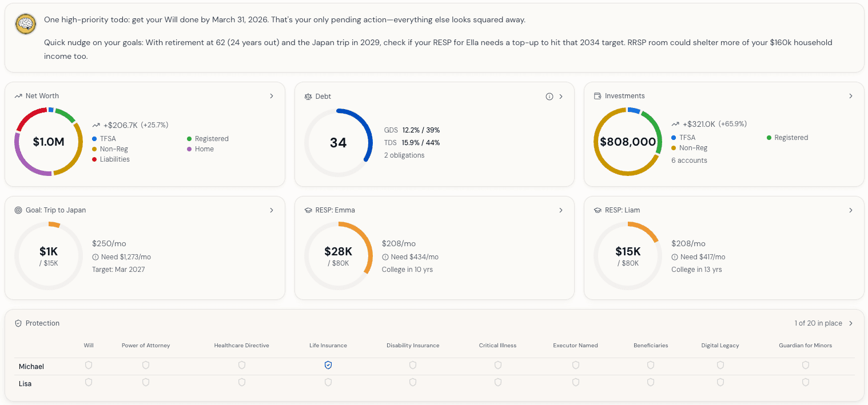Click the RESP: Liam graduation cap icon
The width and height of the screenshot is (868, 405).
coord(596,210)
